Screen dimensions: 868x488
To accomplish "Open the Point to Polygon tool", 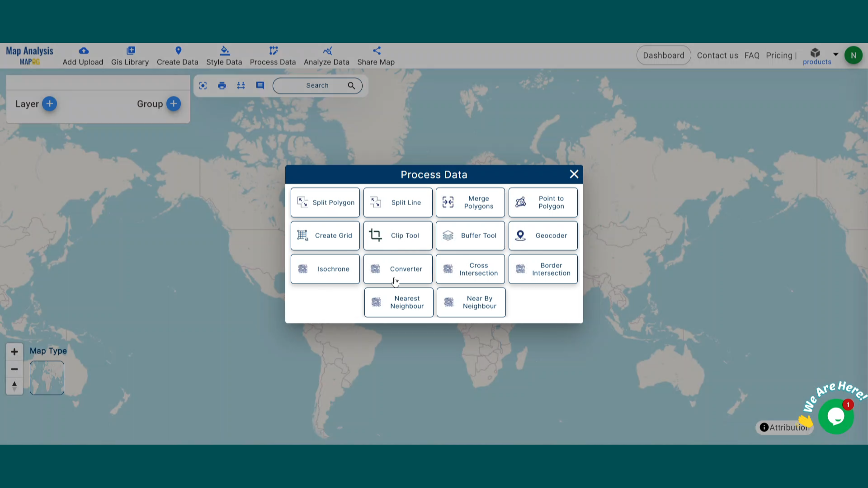I will pos(542,202).
